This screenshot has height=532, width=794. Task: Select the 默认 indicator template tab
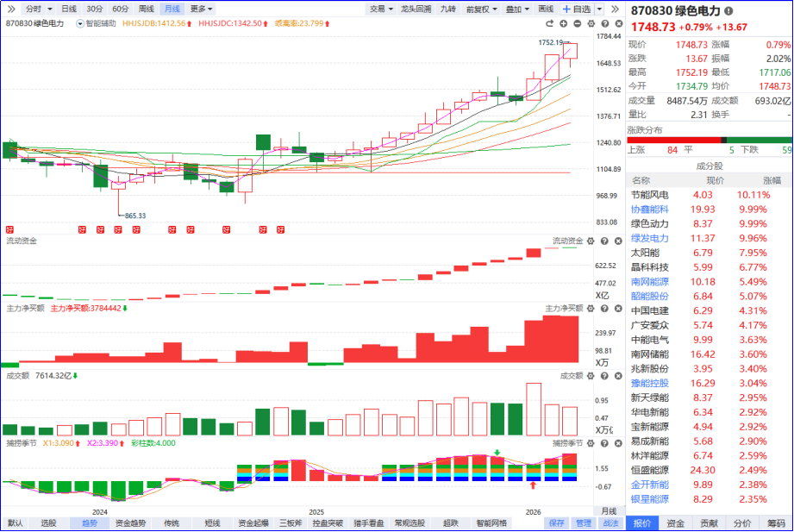click(x=16, y=523)
